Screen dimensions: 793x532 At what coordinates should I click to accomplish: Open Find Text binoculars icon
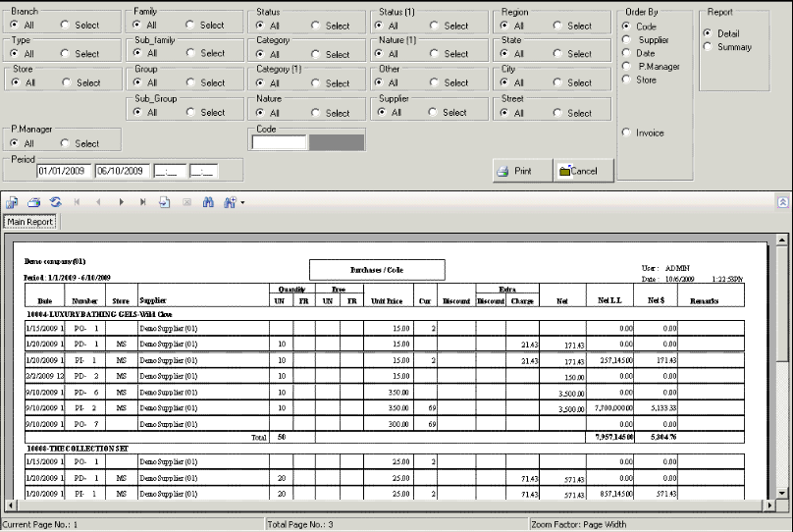[x=207, y=201]
